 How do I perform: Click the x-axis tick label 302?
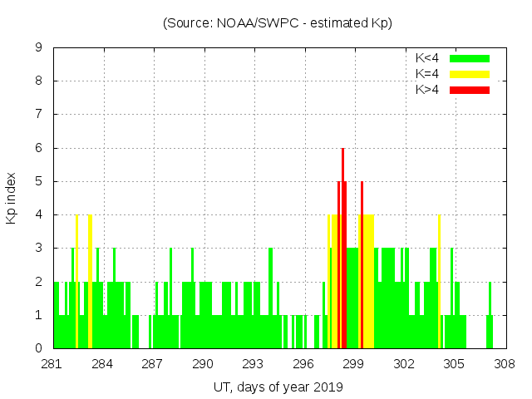point(404,364)
